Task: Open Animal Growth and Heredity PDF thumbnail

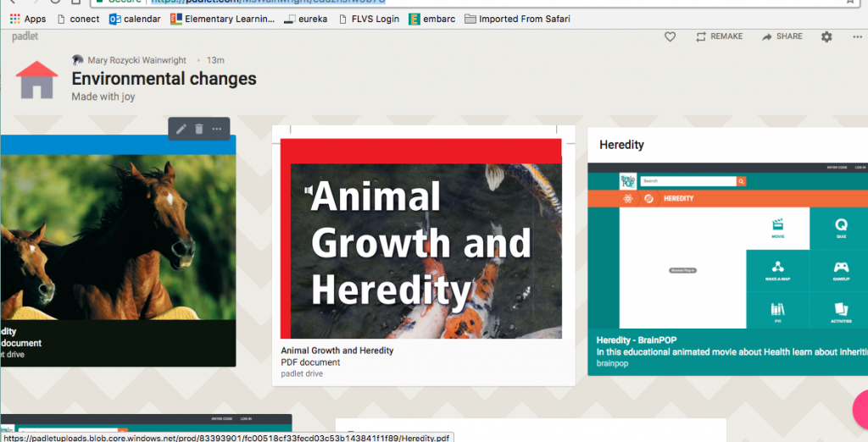Action: tap(421, 239)
